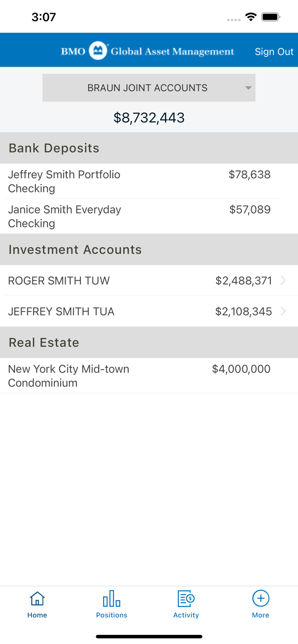Select the ROGER SMITH TUW account
The image size is (298, 644).
click(59, 281)
